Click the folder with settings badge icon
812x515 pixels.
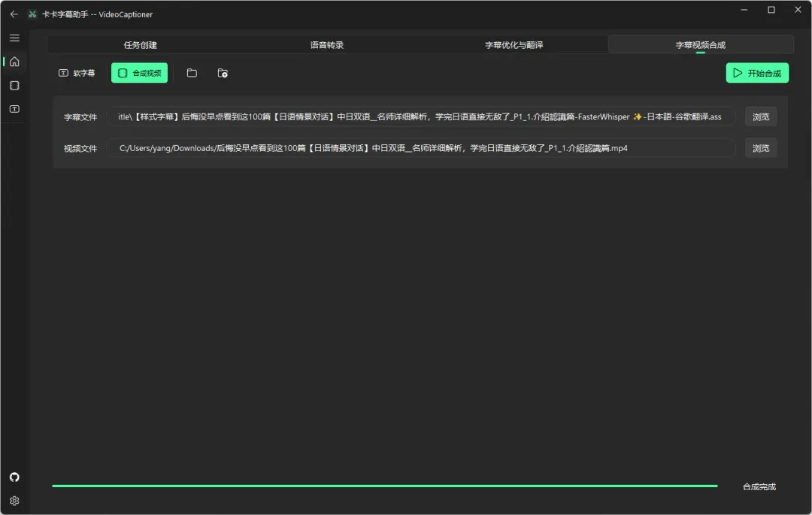[x=223, y=73]
